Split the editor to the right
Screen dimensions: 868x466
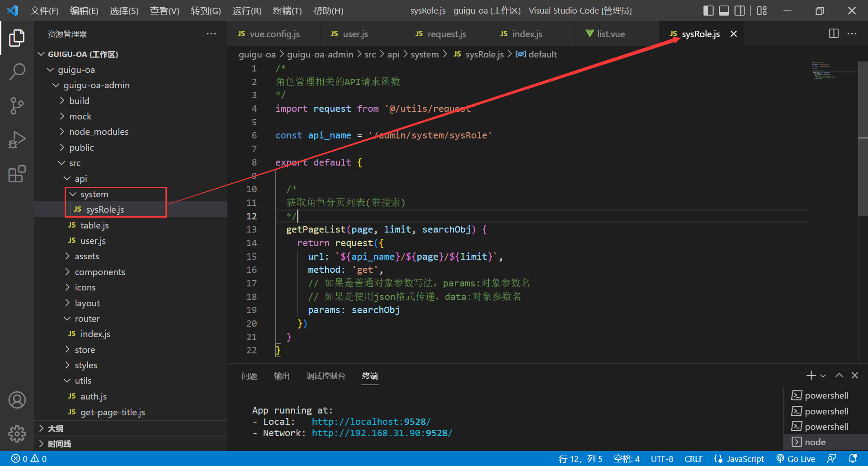pos(834,34)
